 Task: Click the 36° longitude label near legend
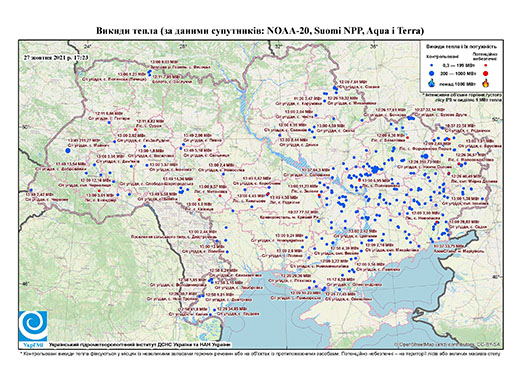click(x=374, y=46)
